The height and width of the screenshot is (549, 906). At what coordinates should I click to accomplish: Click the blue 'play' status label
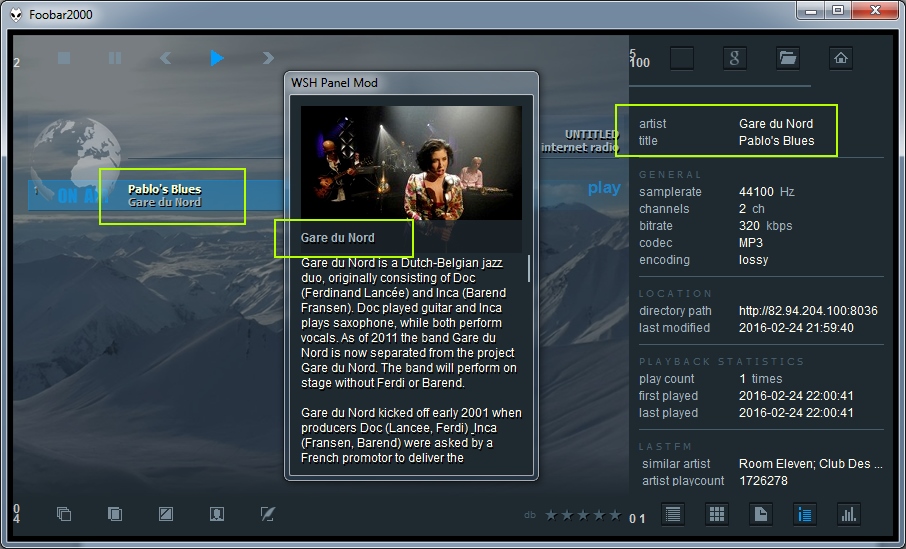pyautogui.click(x=604, y=188)
